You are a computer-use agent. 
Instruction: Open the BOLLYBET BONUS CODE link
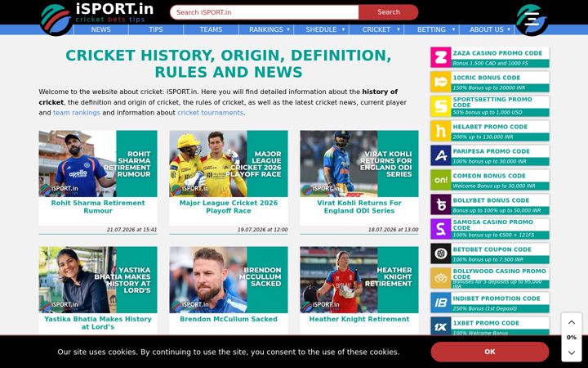(491, 200)
